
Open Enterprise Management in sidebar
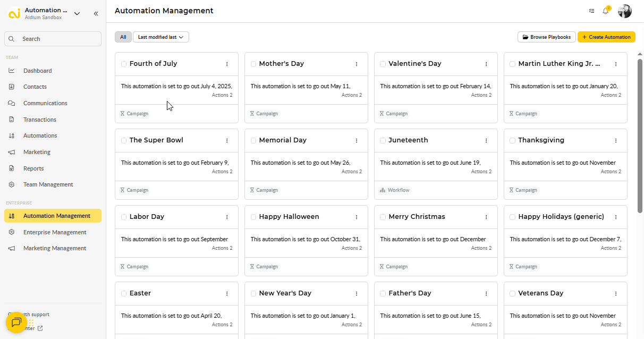point(54,232)
